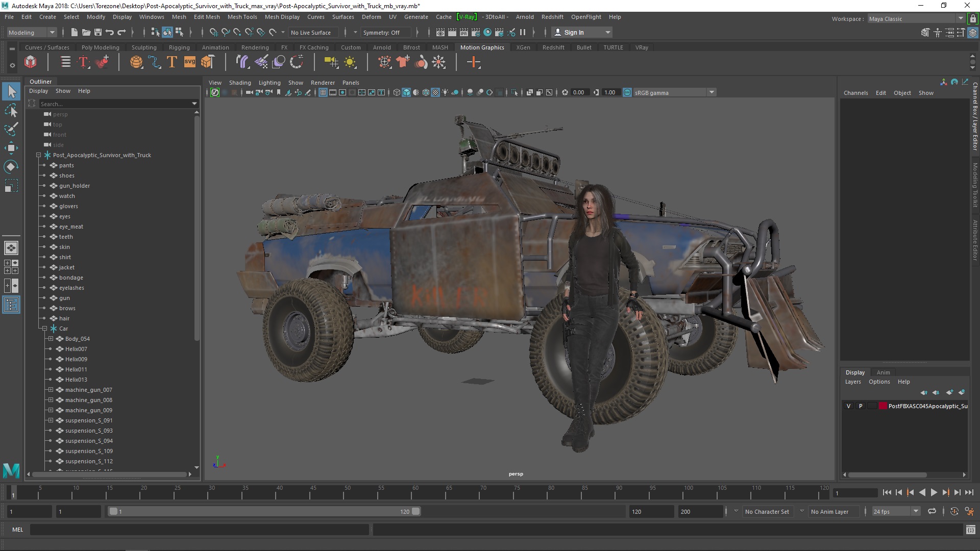Screen dimensions: 980x551
Task: Click the Save Scene icon
Action: 98,32
